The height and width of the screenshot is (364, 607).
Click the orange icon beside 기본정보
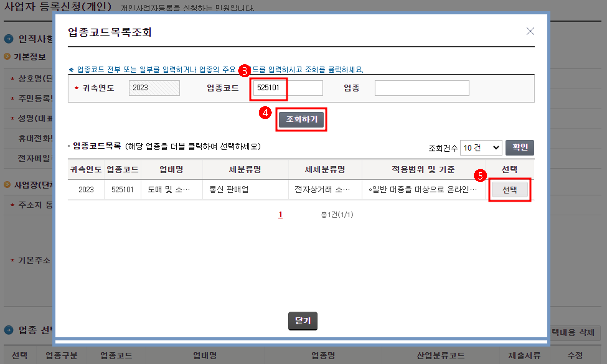click(7, 57)
